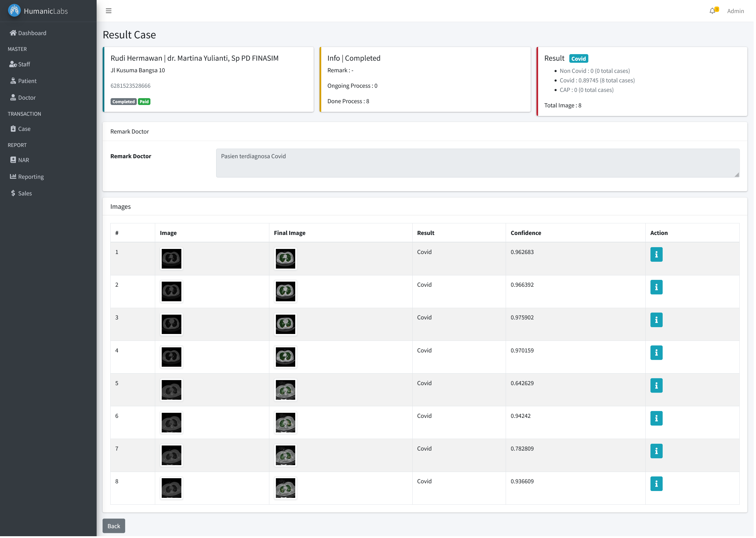This screenshot has height=538, width=756.
Task: Open final image thumbnail in row 2
Action: tap(285, 291)
